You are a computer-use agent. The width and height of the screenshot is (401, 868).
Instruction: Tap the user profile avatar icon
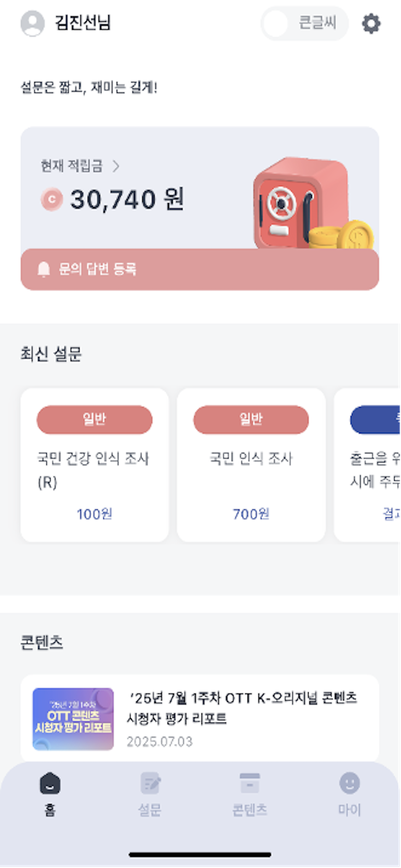33,23
